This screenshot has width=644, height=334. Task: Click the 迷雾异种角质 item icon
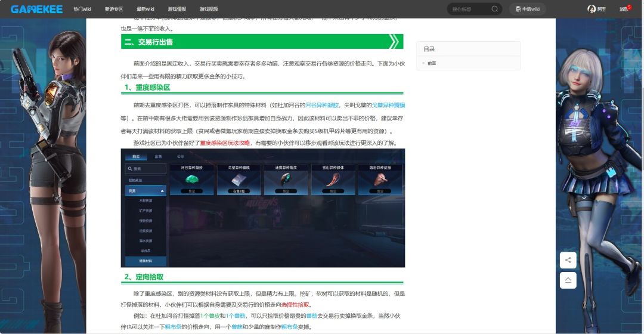click(286, 180)
